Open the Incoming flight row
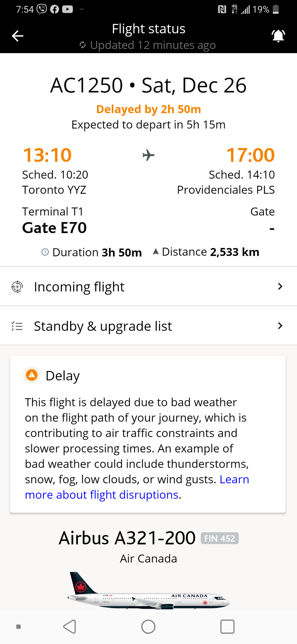 click(148, 286)
